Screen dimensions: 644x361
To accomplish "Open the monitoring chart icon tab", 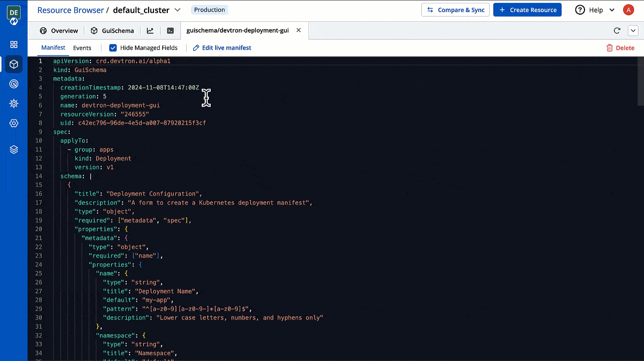I will tap(150, 31).
